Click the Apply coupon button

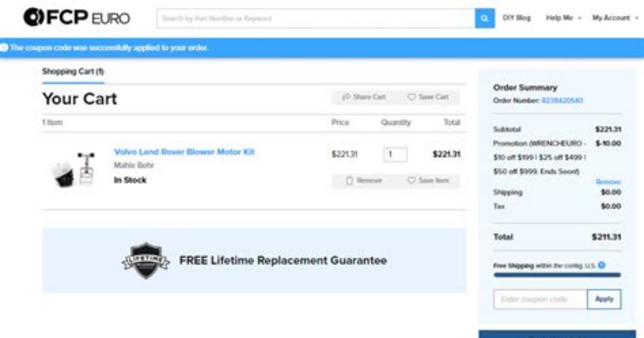pos(604,299)
